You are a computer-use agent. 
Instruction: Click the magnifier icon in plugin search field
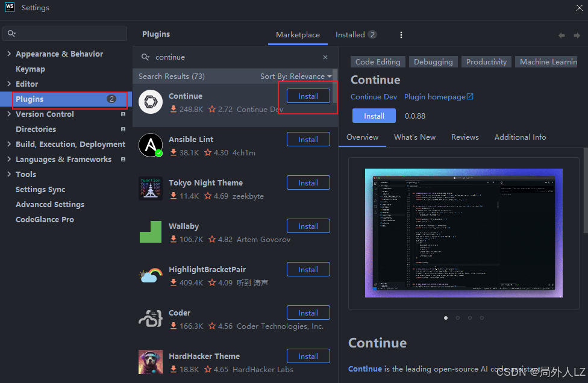[145, 57]
